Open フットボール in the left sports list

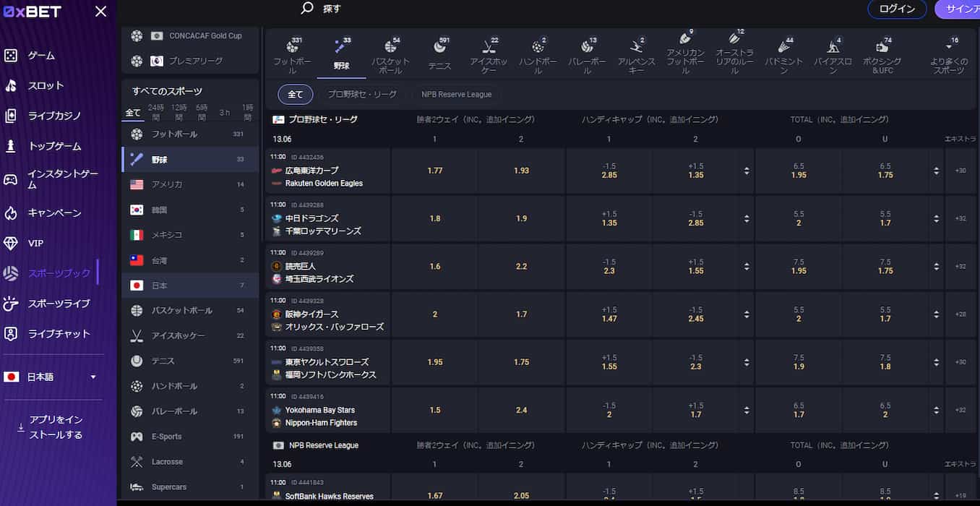[x=190, y=134]
